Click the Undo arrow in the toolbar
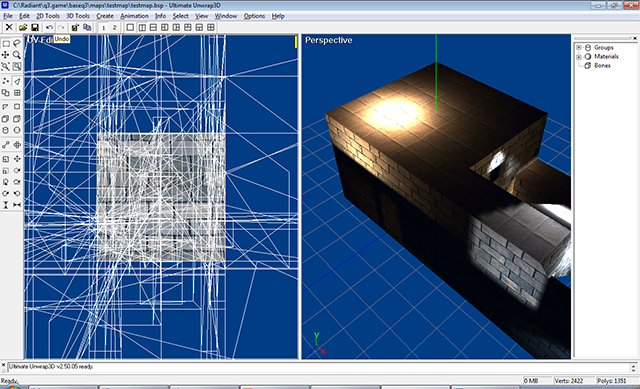 click(x=49, y=27)
